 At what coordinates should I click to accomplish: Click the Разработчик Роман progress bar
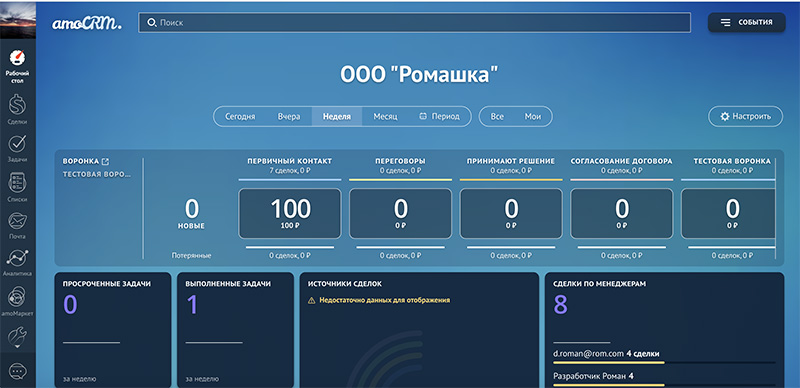[x=664, y=385]
